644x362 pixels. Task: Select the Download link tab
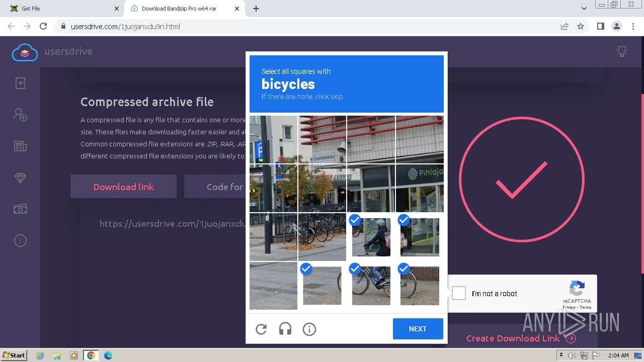click(123, 187)
